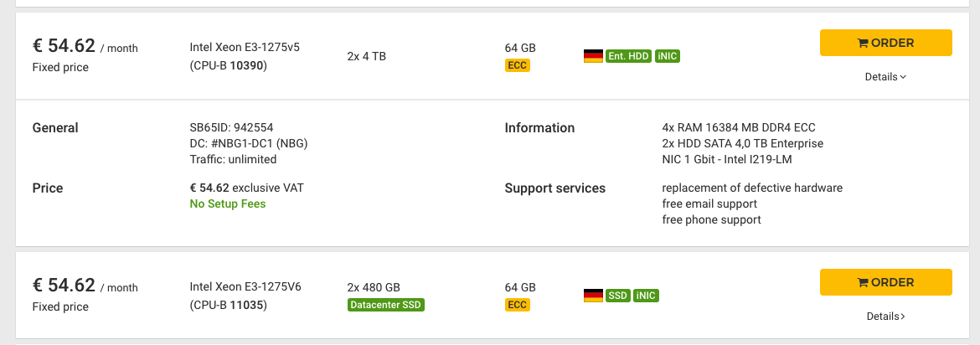The height and width of the screenshot is (345, 980).
Task: Order the Xeon E3-1275V6 server
Action: tap(885, 282)
